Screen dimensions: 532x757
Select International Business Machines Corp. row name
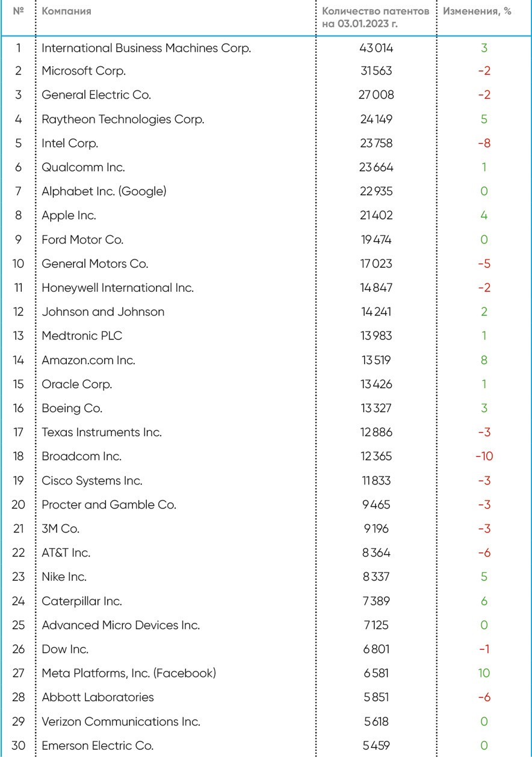[146, 48]
